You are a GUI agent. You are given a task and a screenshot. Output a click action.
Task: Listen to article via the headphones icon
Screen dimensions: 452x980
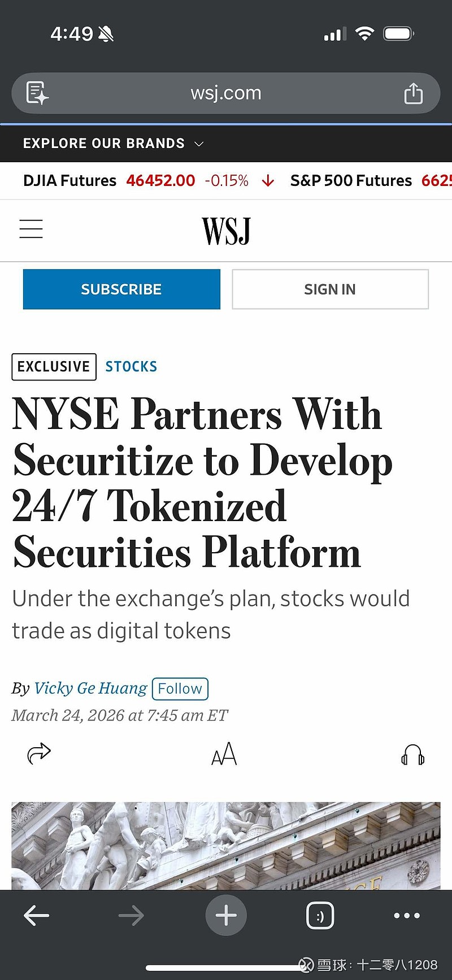tap(412, 754)
